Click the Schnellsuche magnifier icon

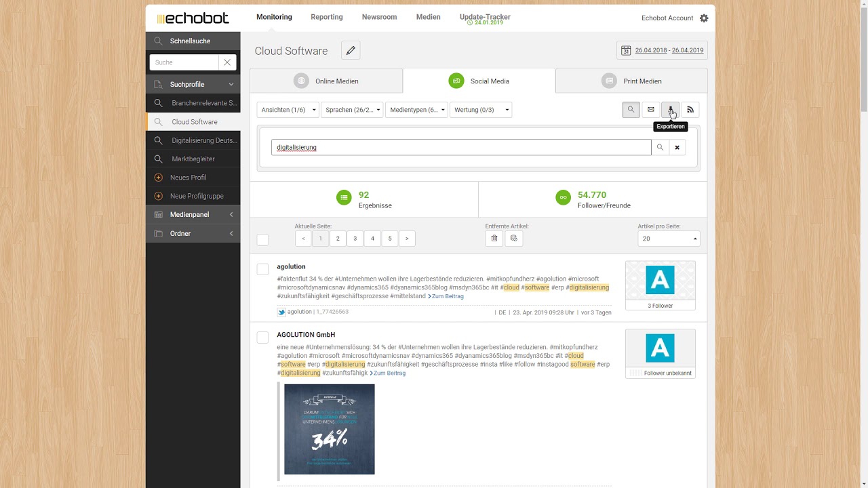click(x=158, y=41)
